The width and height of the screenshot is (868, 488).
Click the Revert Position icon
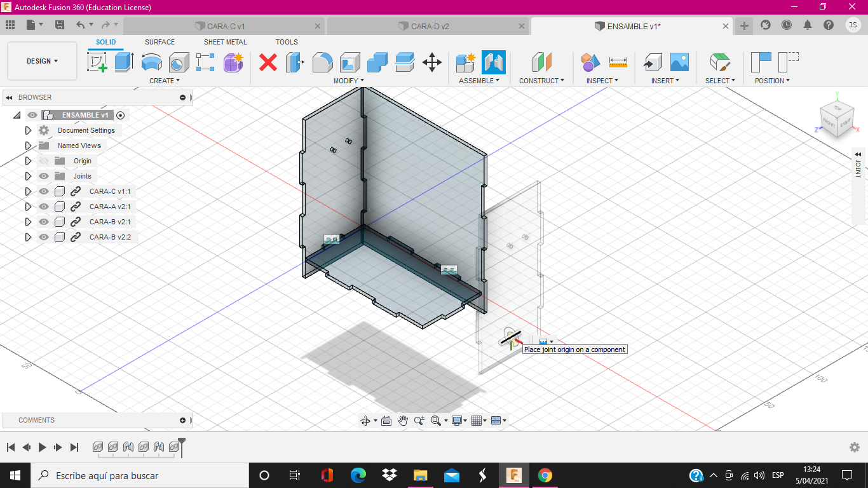pos(788,62)
